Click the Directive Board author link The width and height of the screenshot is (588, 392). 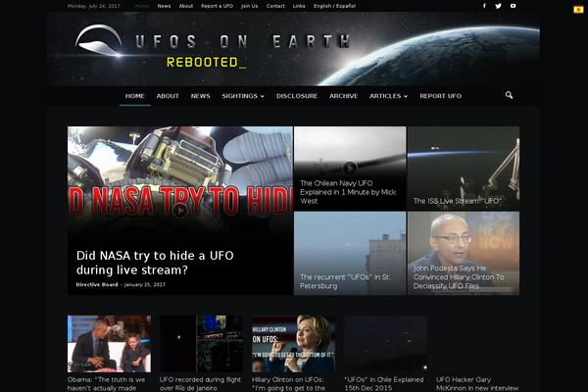coord(97,285)
